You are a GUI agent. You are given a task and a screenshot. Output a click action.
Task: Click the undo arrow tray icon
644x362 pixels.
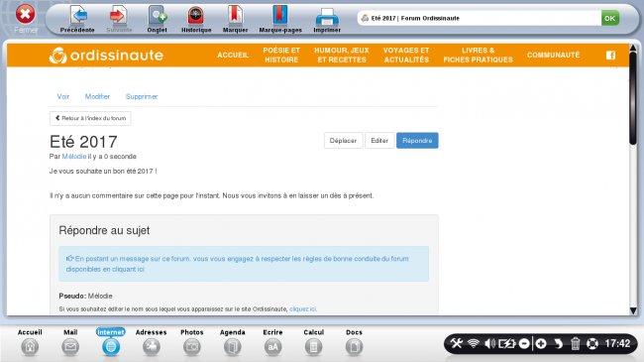click(x=558, y=343)
